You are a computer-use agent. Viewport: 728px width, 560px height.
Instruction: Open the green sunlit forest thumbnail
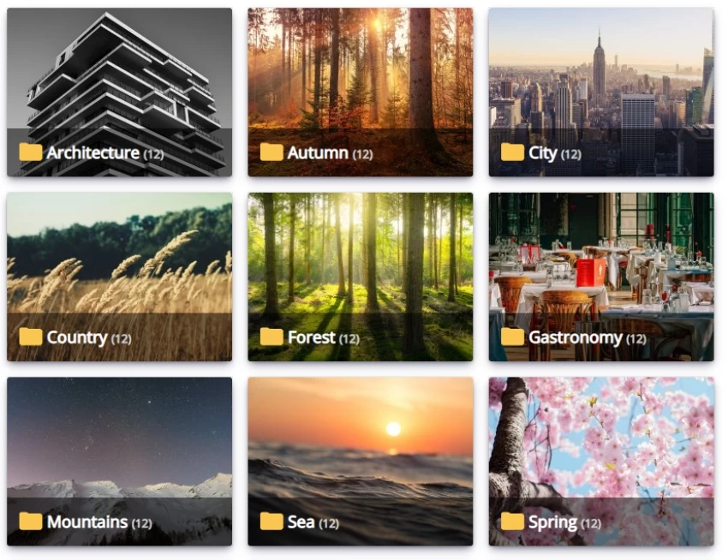[361, 277]
